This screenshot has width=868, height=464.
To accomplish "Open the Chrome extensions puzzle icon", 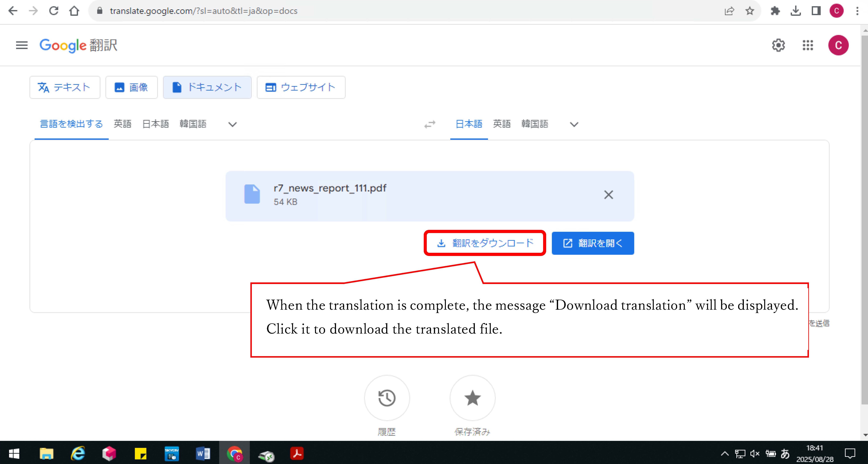I will (775, 11).
